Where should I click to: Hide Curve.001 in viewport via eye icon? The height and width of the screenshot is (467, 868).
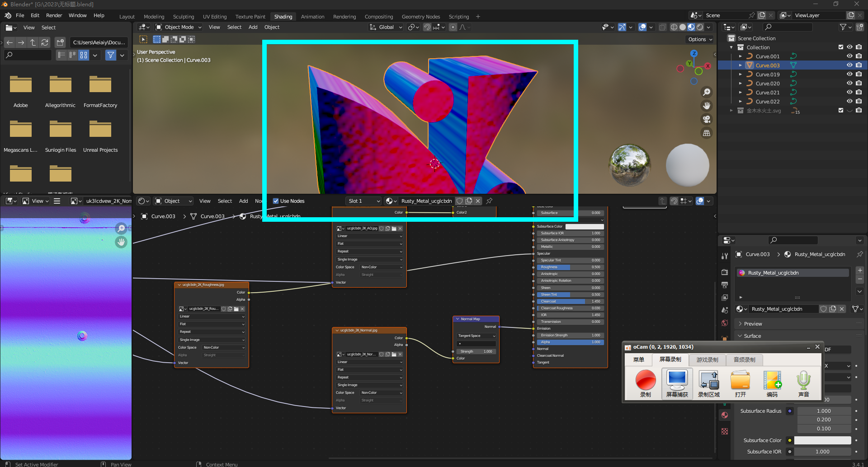(849, 56)
